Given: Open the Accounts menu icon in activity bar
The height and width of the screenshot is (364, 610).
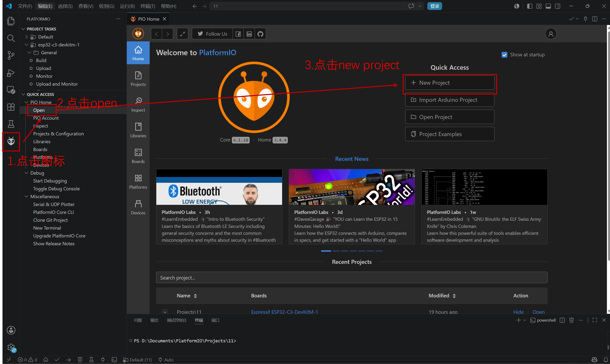Looking at the screenshot, I should (11, 330).
